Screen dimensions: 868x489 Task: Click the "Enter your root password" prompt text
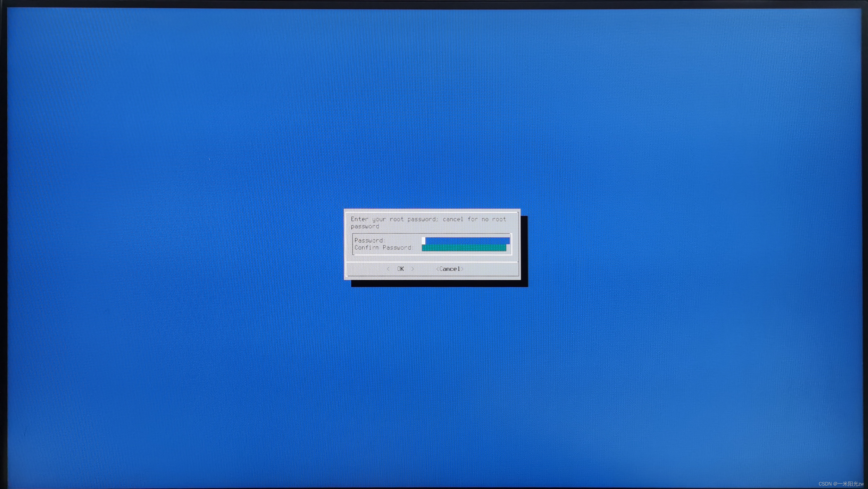[x=394, y=219]
